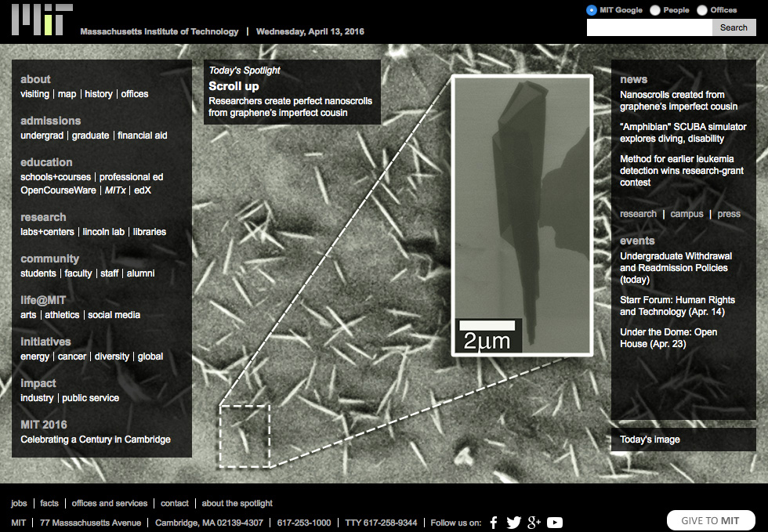Open MIT's YouTube icon
Screen dimensions: 768x532
[x=555, y=523]
